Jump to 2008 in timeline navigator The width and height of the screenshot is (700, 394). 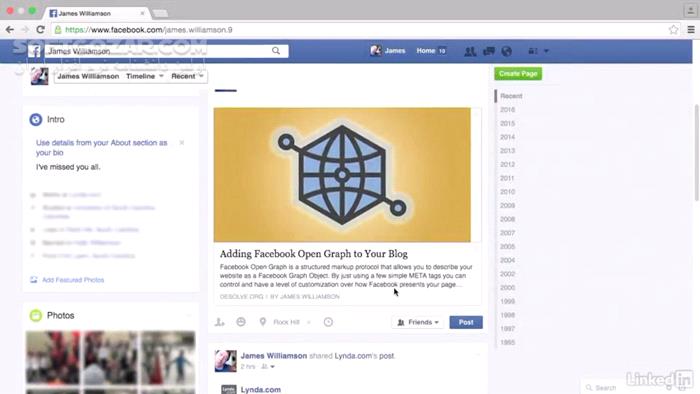point(508,219)
